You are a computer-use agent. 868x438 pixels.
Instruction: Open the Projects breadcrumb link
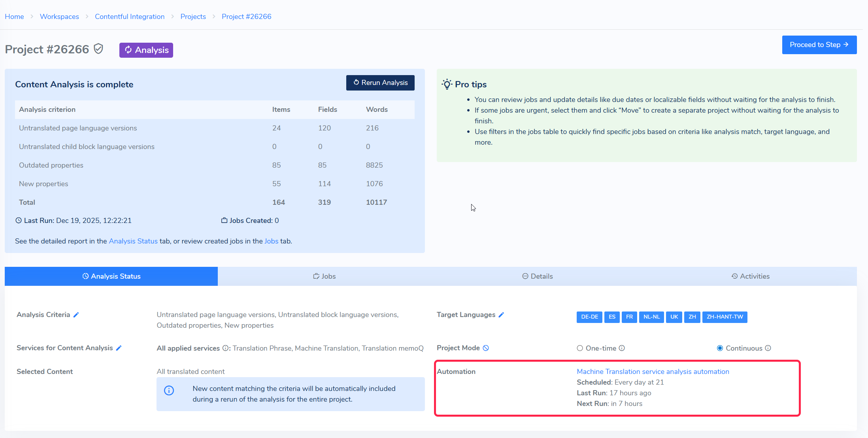(193, 17)
